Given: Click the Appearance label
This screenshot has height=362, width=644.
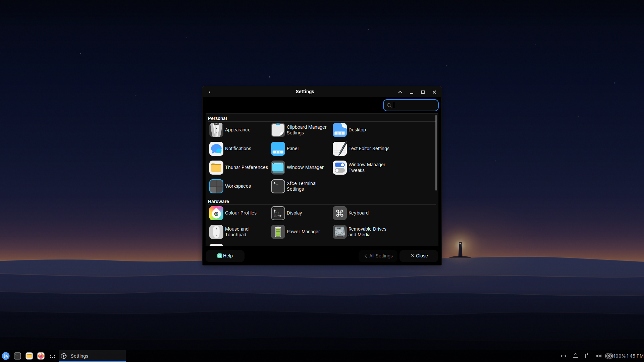Looking at the screenshot, I should tap(237, 130).
